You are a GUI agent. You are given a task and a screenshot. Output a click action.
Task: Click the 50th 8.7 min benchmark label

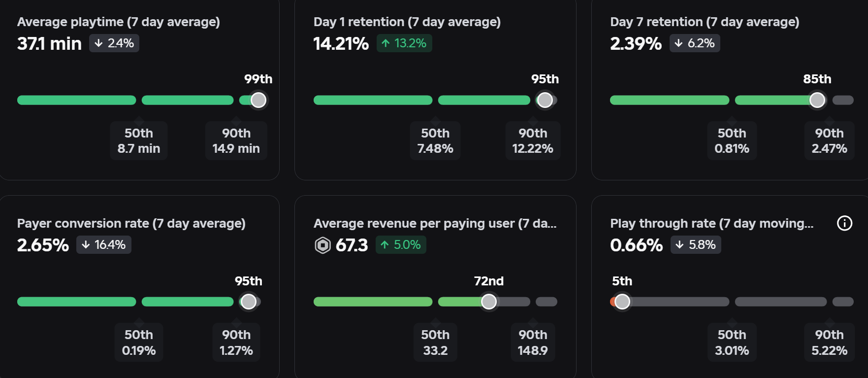(139, 141)
